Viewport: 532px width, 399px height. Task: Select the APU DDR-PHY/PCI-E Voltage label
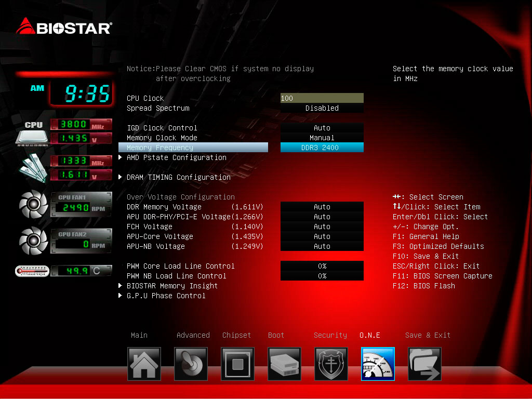(x=179, y=217)
